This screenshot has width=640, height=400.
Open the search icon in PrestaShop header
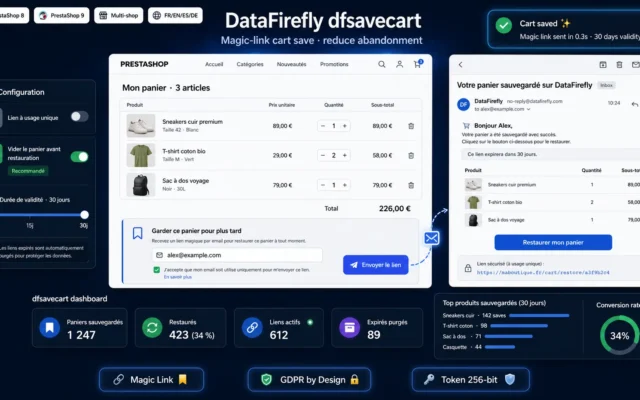(382, 64)
